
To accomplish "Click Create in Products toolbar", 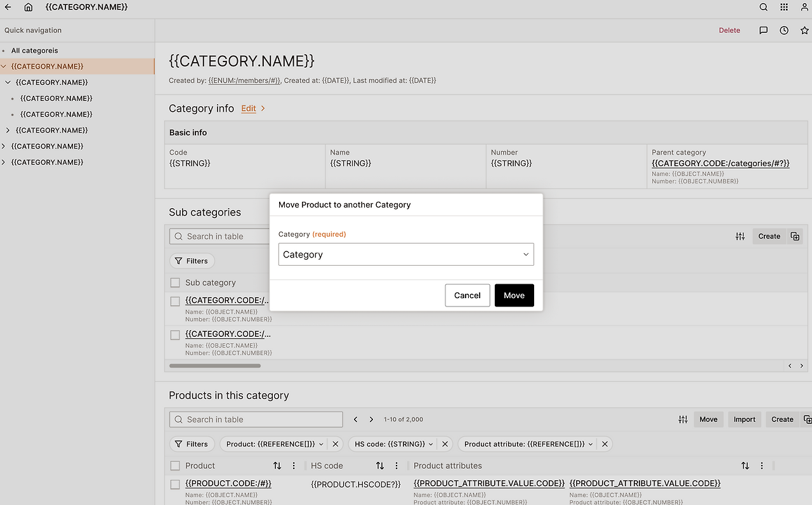I will click(782, 419).
